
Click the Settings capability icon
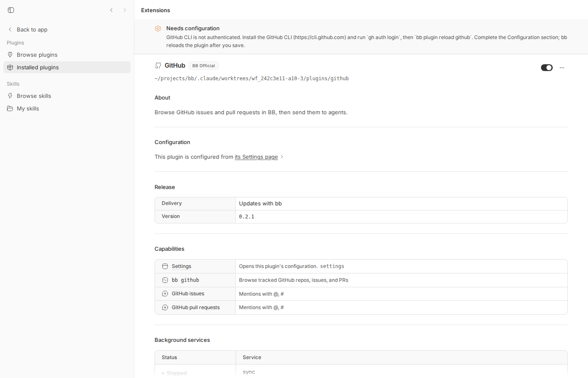coord(165,266)
